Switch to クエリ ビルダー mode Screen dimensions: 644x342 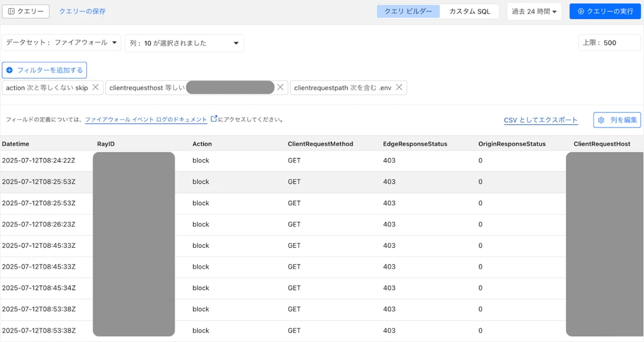408,11
